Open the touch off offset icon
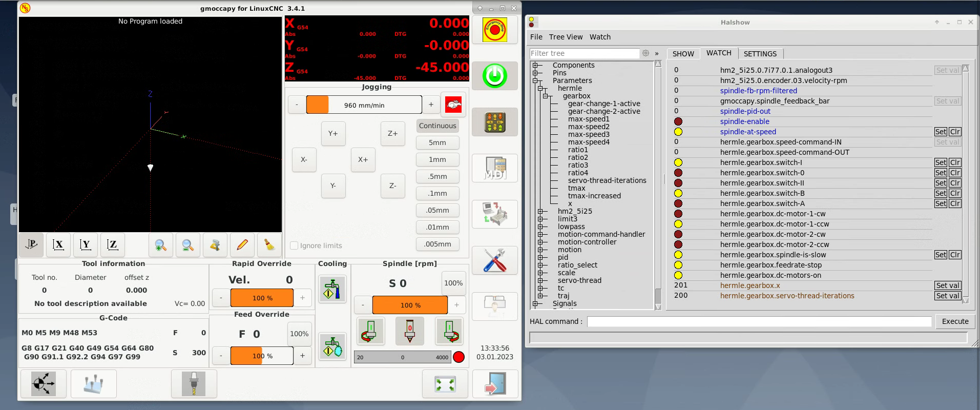 (94, 384)
